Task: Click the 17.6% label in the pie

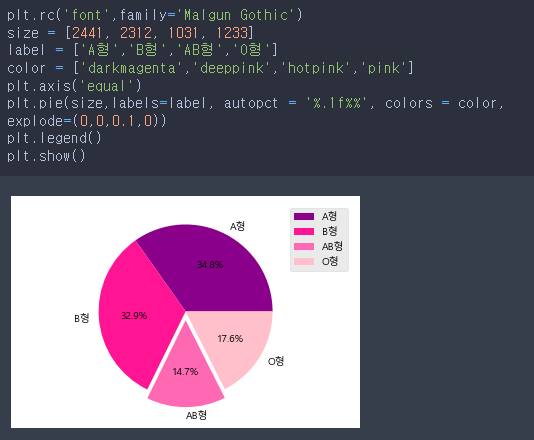Action: coord(230,339)
